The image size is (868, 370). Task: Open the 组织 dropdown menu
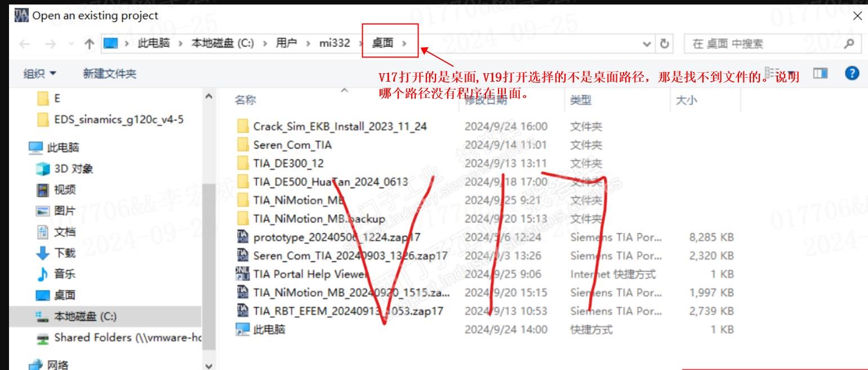39,73
